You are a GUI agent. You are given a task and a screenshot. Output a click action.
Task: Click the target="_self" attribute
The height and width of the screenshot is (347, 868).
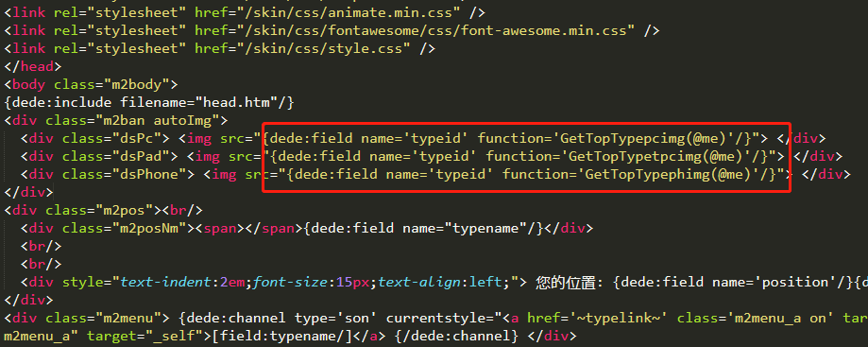(145, 336)
